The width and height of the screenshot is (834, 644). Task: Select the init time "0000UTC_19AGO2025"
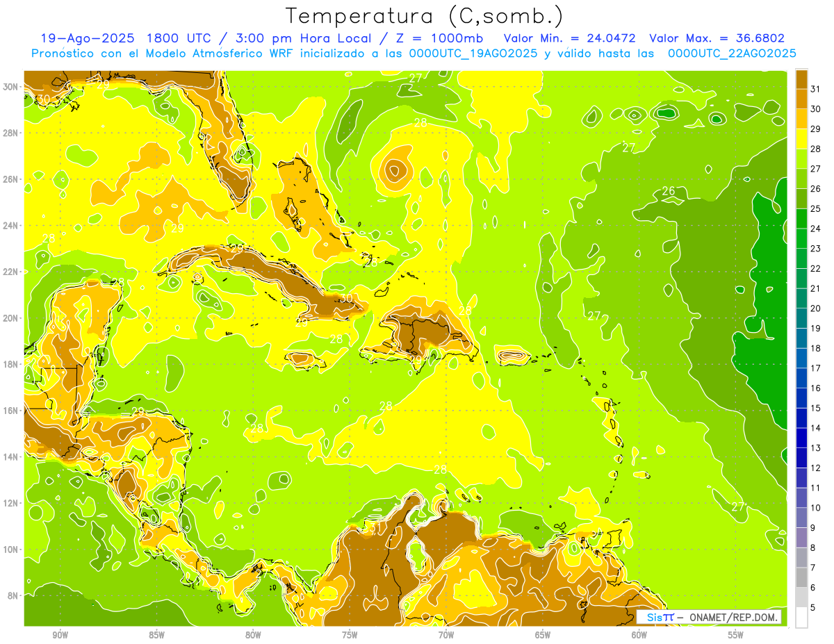(474, 53)
